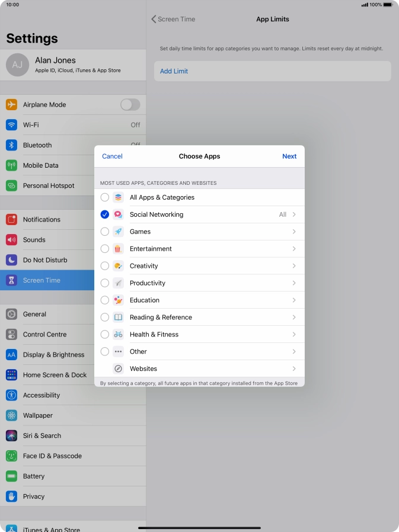Toggle the Airplane Mode switch
Viewport: 399px width, 532px height.
point(130,105)
